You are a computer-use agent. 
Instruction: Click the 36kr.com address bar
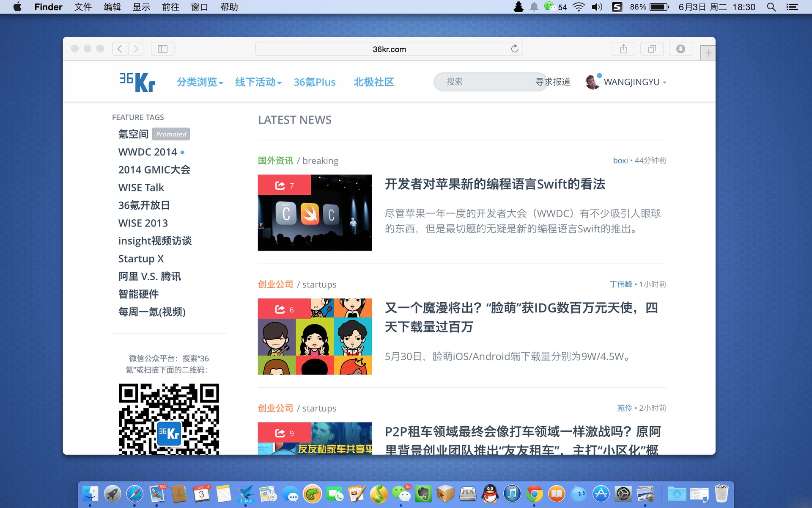point(389,49)
